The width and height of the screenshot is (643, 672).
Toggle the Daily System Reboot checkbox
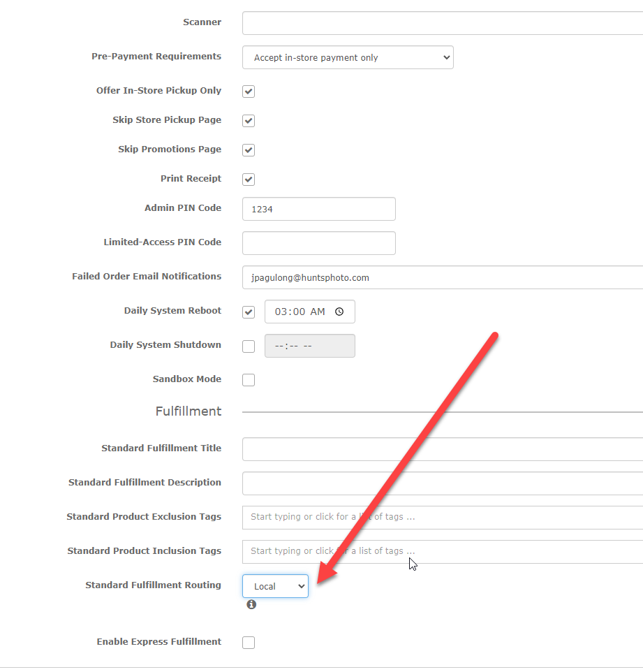pos(249,312)
